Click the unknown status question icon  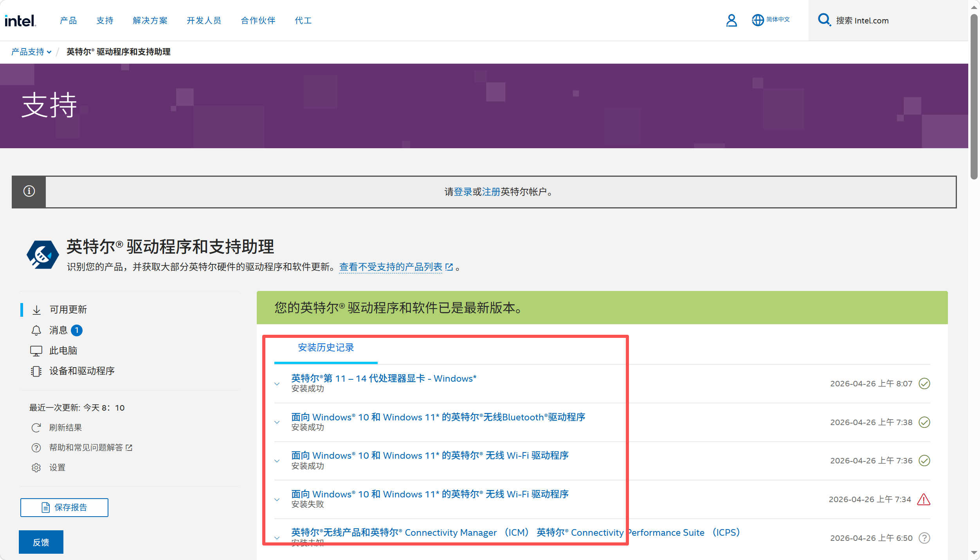(x=924, y=538)
